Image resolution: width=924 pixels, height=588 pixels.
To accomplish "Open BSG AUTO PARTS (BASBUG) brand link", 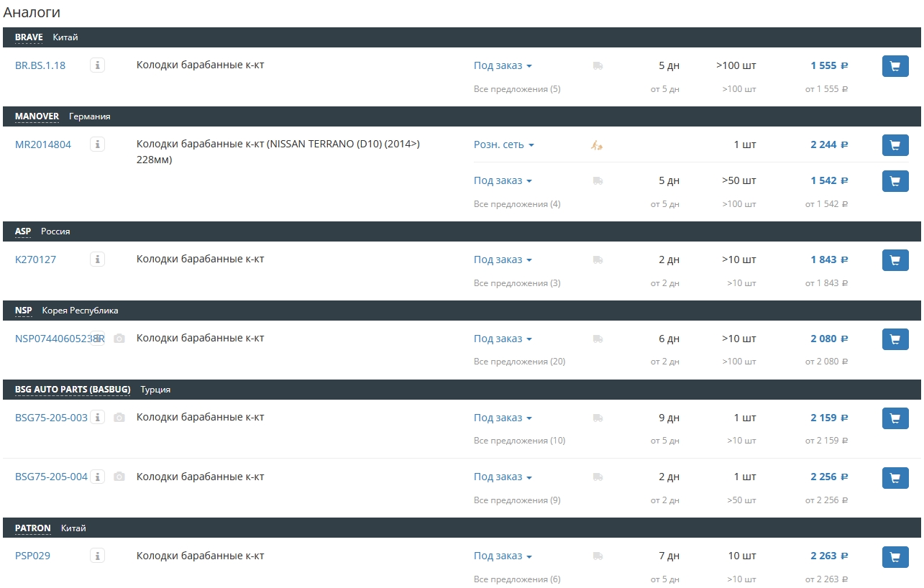I will click(x=73, y=390).
